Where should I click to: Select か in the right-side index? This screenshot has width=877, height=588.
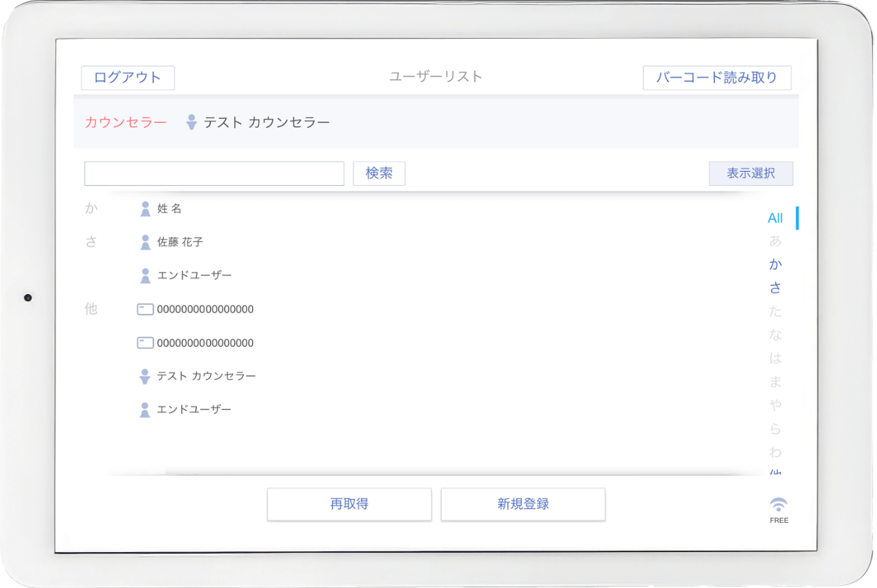coord(775,264)
